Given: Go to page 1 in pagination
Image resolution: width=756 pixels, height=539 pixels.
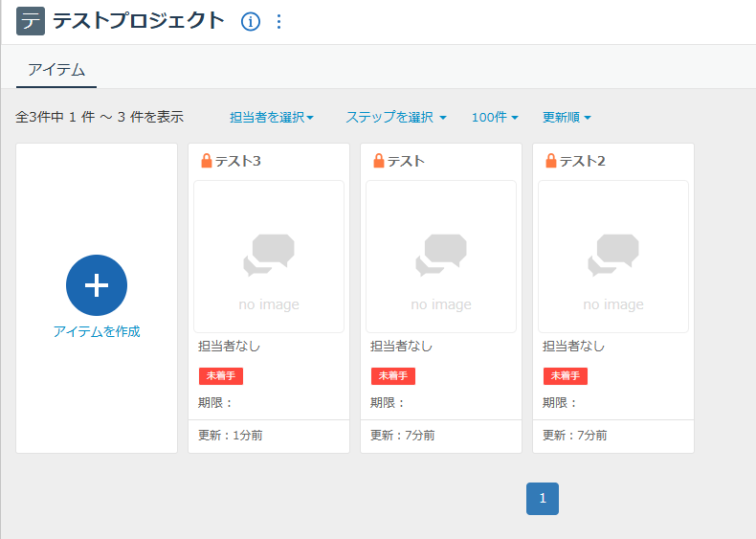Looking at the screenshot, I should pos(543,498).
